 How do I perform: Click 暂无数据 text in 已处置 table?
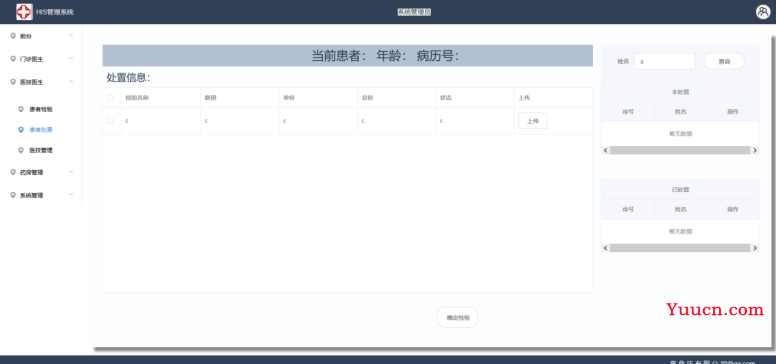coord(680,231)
